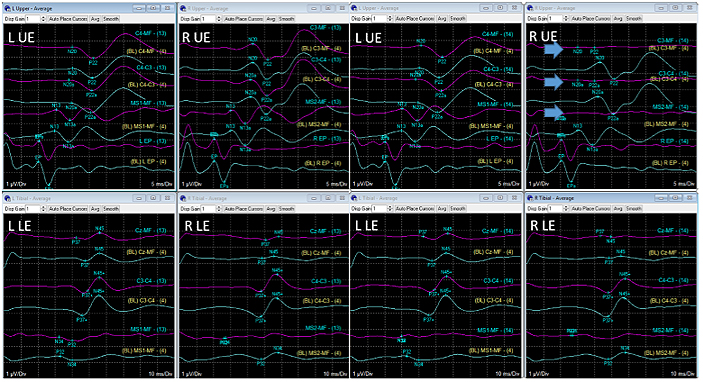This screenshot has height=382, width=703.
Task: Toggle Avg in L Upper (14) window
Action: (442, 19)
